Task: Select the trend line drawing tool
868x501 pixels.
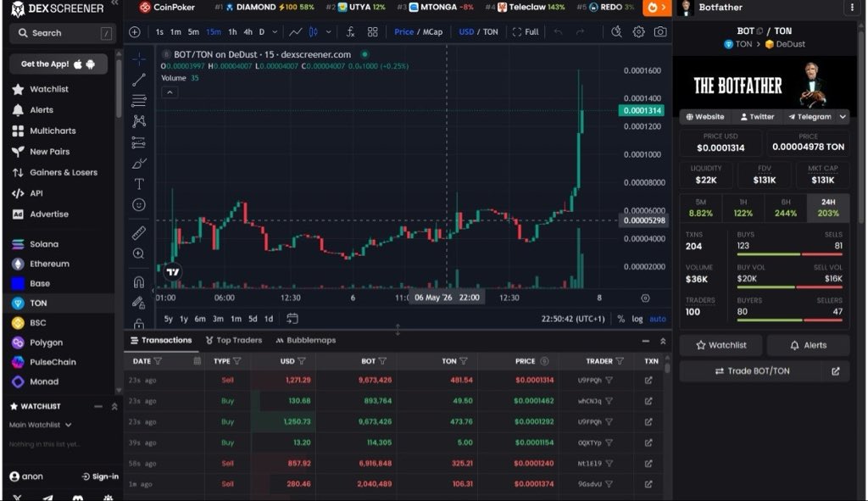Action: click(138, 81)
